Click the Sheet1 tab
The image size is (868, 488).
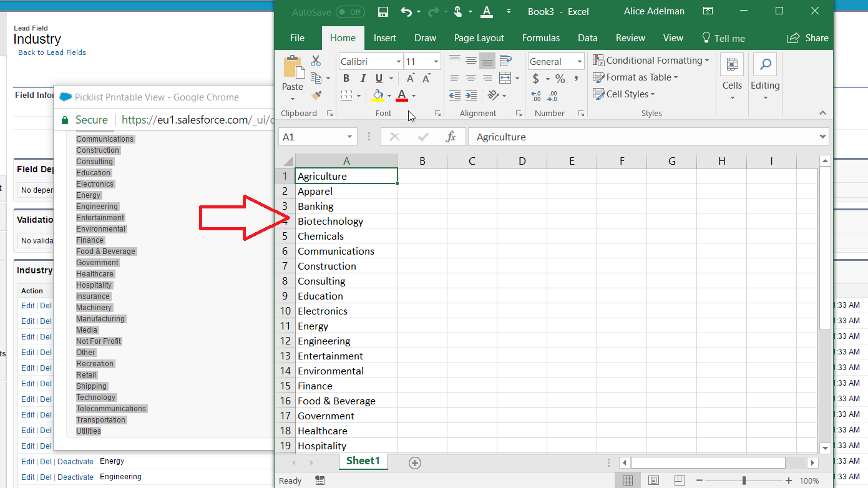(x=363, y=461)
